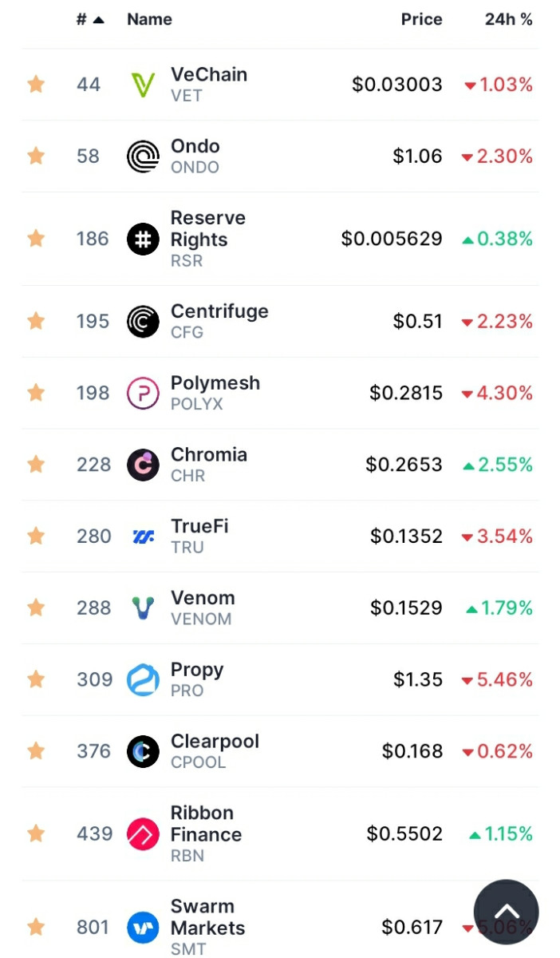The height and width of the screenshot is (958, 560).
Task: Click the TrueFi blue logo
Action: tap(143, 536)
